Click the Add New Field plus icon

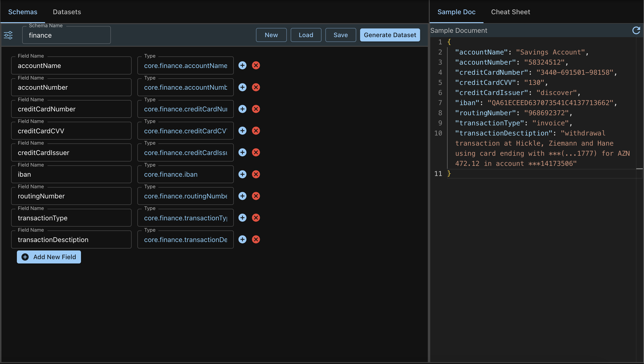[25, 257]
